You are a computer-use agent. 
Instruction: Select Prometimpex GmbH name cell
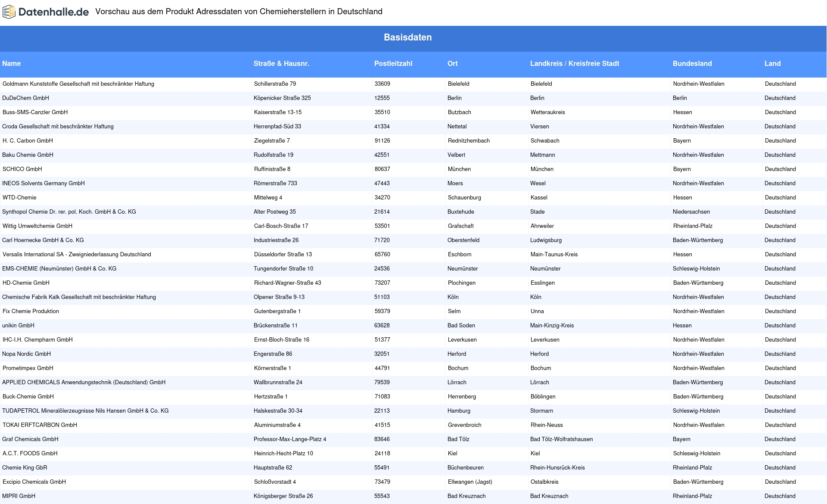[28, 368]
